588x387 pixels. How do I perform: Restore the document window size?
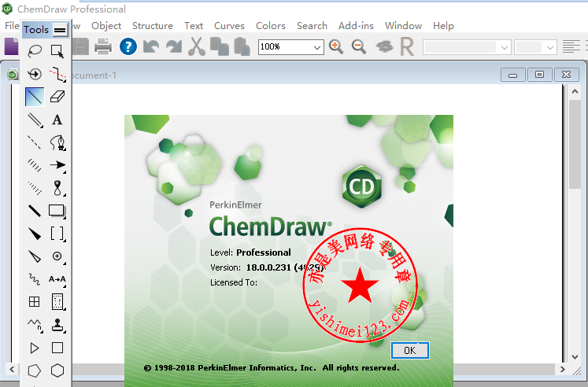539,75
